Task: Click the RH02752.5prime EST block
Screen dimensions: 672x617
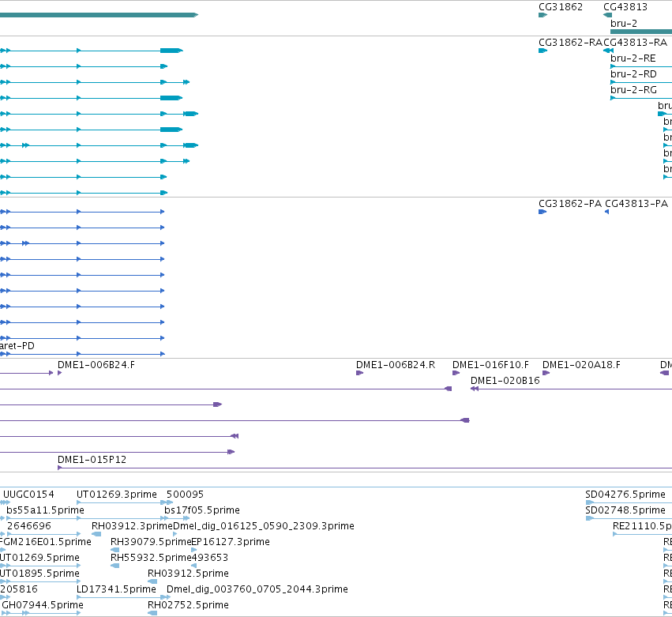Action: (x=152, y=613)
